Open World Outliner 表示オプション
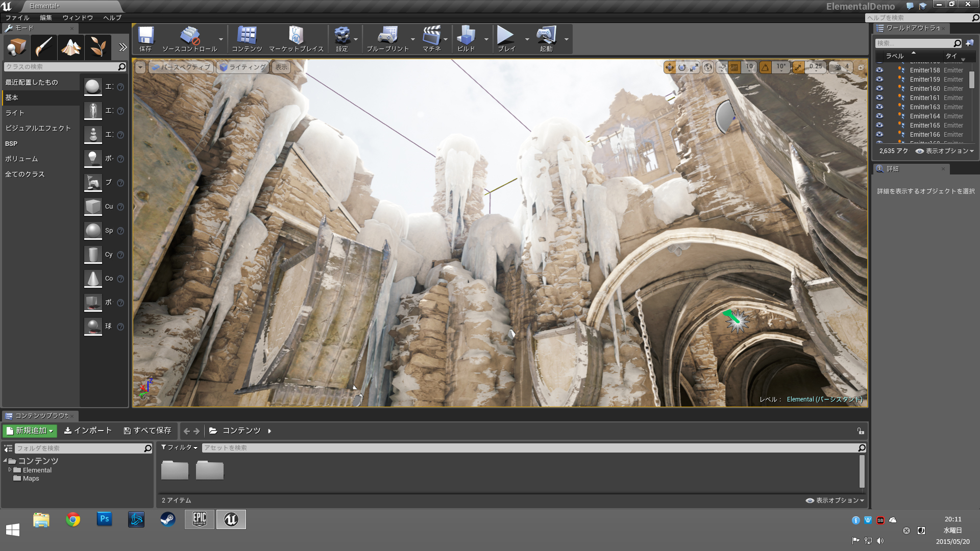This screenshot has height=551, width=980. click(x=945, y=151)
